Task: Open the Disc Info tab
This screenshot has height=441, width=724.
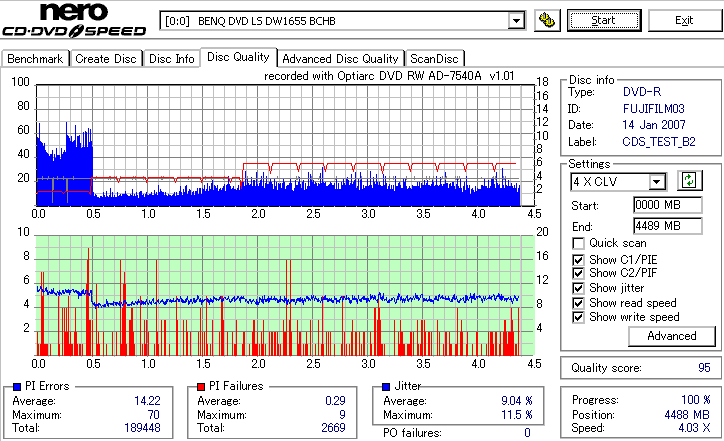Action: coord(172,59)
